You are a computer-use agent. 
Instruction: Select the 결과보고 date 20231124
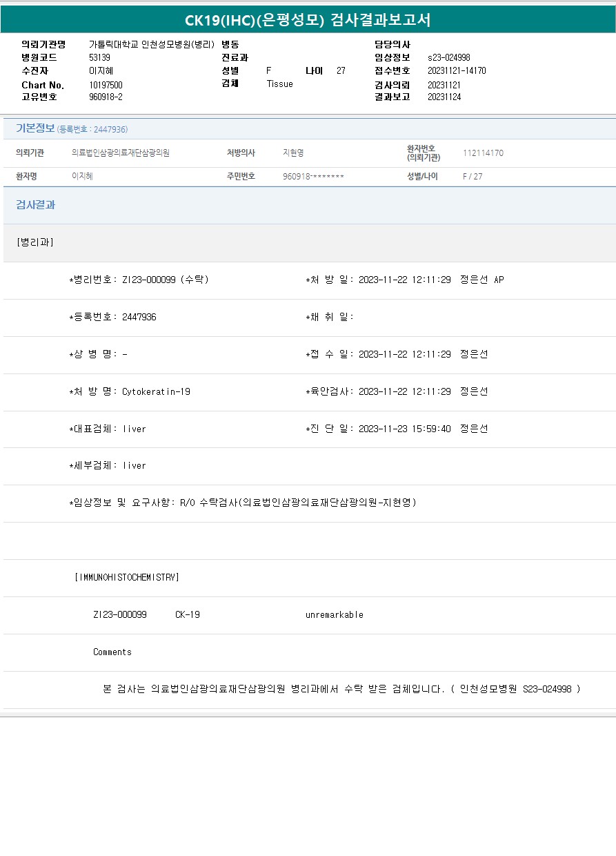[444, 97]
